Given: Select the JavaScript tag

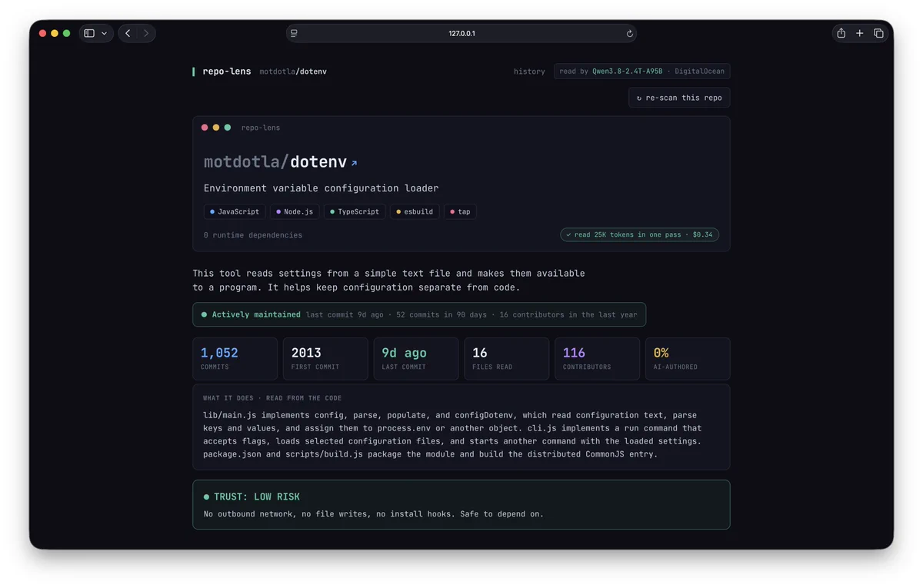Looking at the screenshot, I should tap(235, 211).
